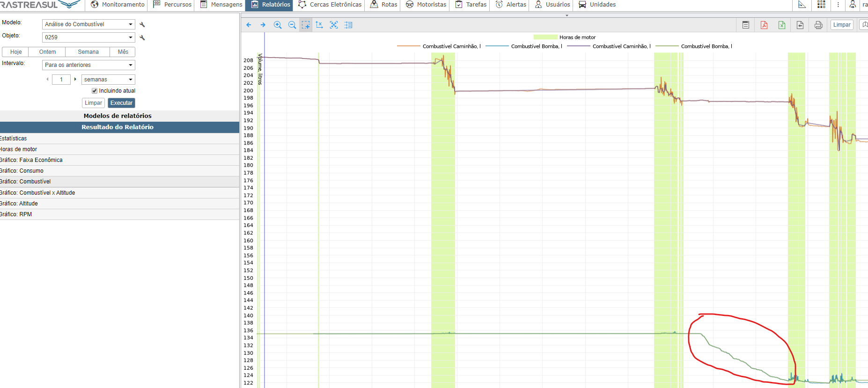Click the zoom in magnifier icon
Screen dimensions: 868x388
point(278,25)
